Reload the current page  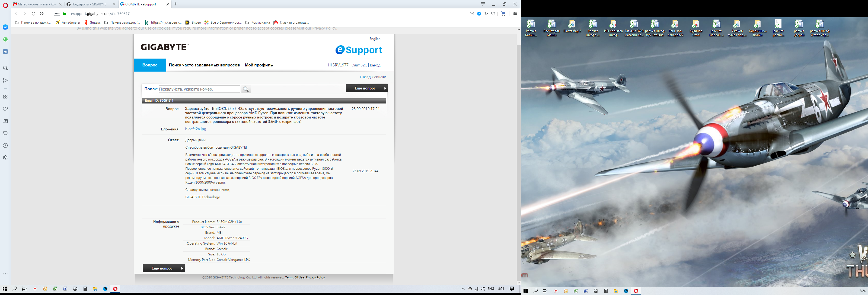(x=33, y=14)
